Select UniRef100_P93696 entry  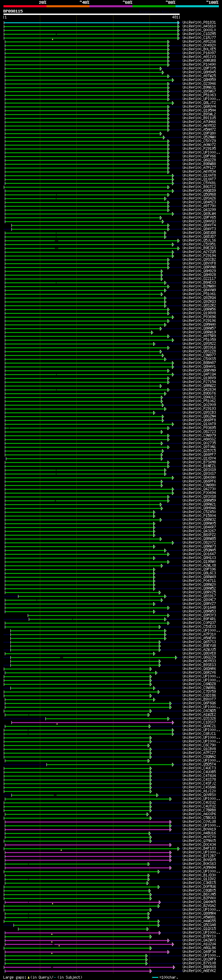point(199,317)
